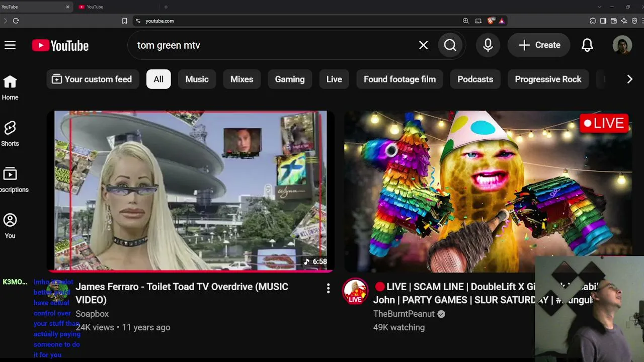Open the Brave Rewards triangle icon
The width and height of the screenshot is (644, 362).
[x=502, y=21]
